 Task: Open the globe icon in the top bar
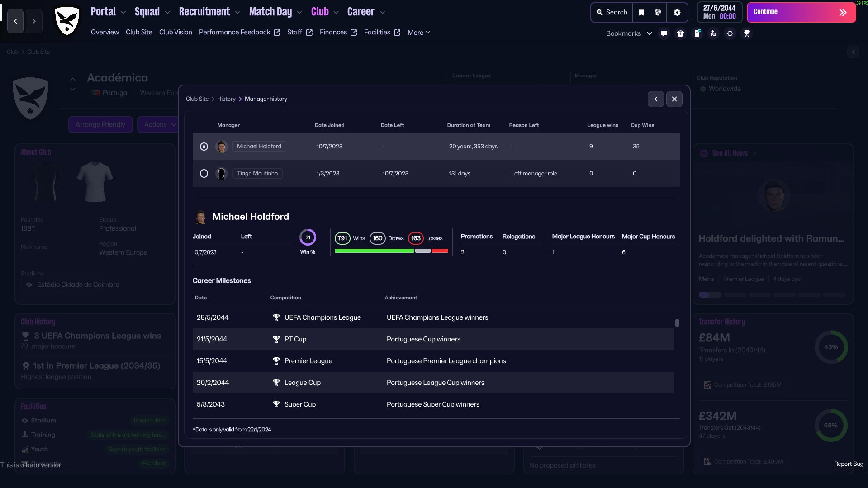[x=658, y=12]
